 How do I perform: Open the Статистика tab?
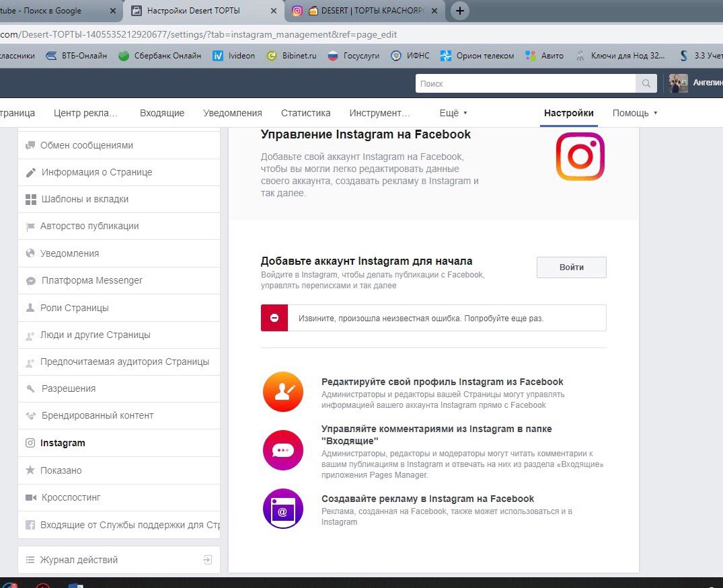306,113
